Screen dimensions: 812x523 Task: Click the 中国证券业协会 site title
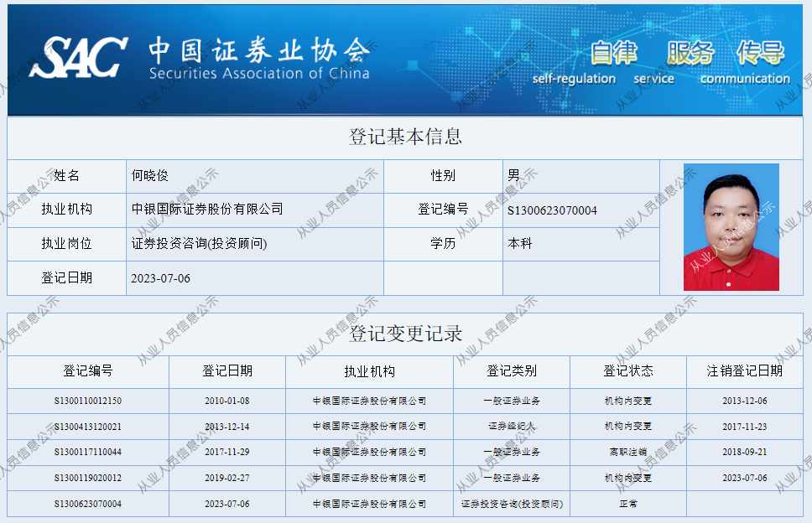pos(258,52)
